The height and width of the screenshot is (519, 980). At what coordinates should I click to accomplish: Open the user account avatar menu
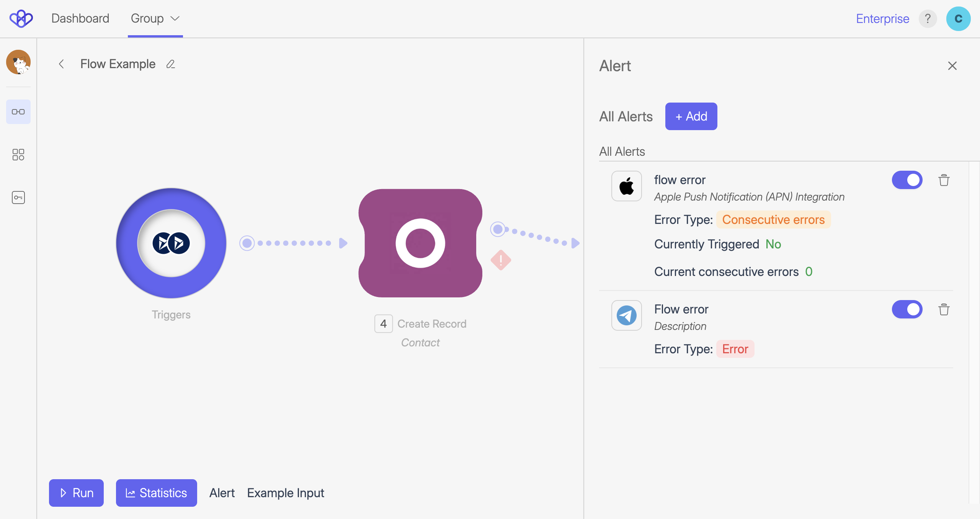point(958,19)
